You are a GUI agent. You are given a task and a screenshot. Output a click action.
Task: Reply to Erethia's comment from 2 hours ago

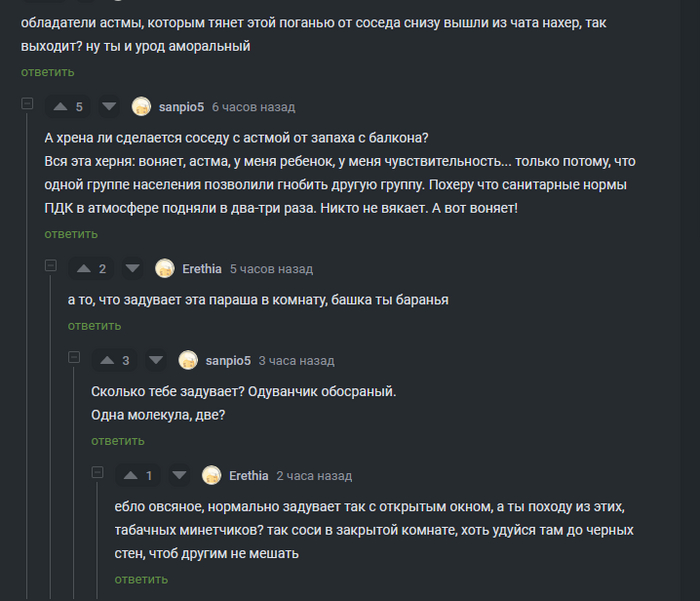pyautogui.click(x=141, y=580)
